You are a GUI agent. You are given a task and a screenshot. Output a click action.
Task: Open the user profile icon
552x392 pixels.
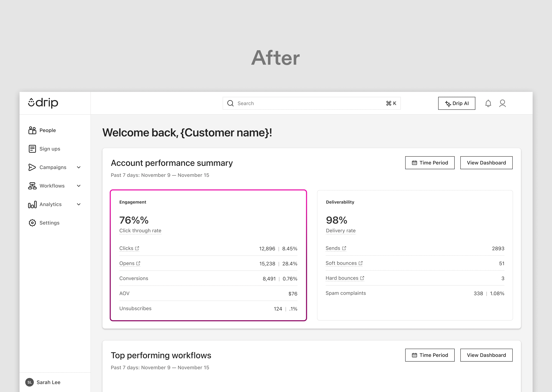click(x=502, y=103)
